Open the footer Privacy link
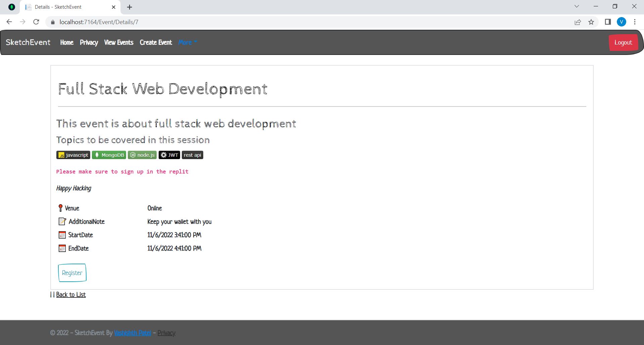The height and width of the screenshot is (345, 644). 166,333
